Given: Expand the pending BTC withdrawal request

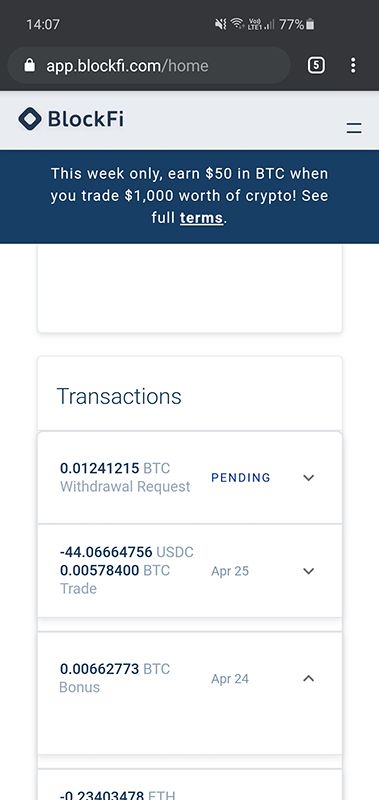Looking at the screenshot, I should click(309, 478).
